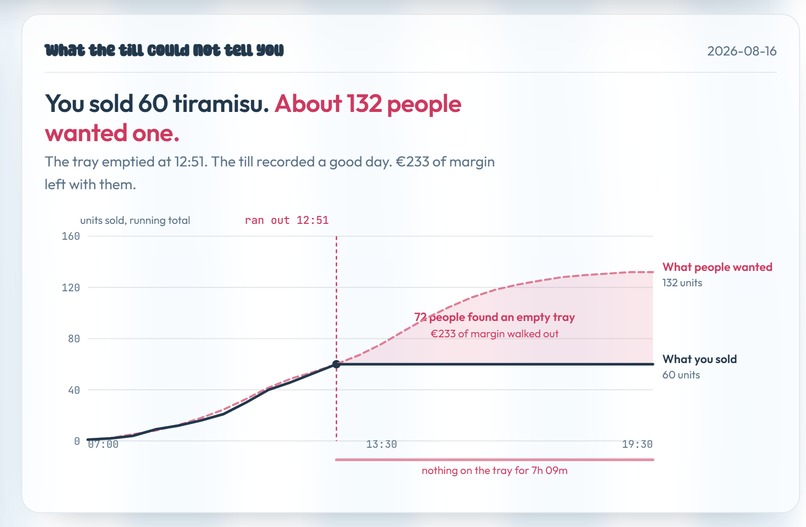Click the 'units sold, running total' axis caption
Screen dimensions: 806x527
coord(135,221)
